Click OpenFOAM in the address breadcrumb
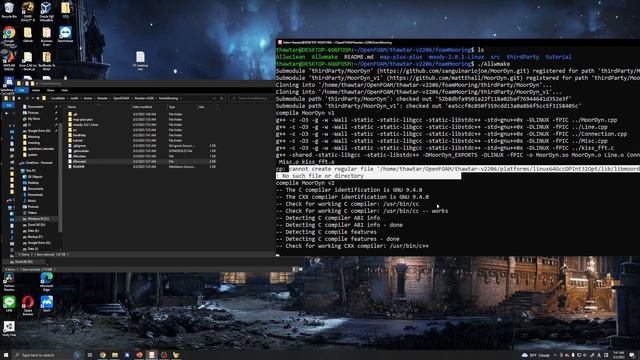 tap(121, 98)
